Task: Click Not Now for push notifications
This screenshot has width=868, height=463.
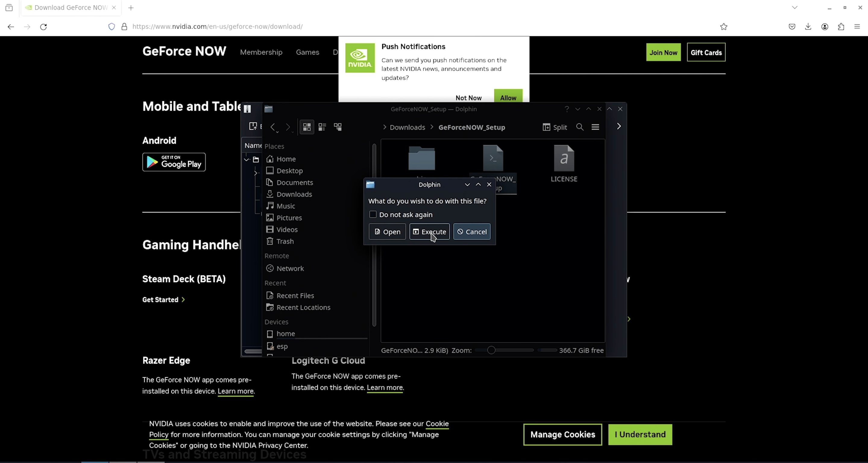Action: coord(468,98)
